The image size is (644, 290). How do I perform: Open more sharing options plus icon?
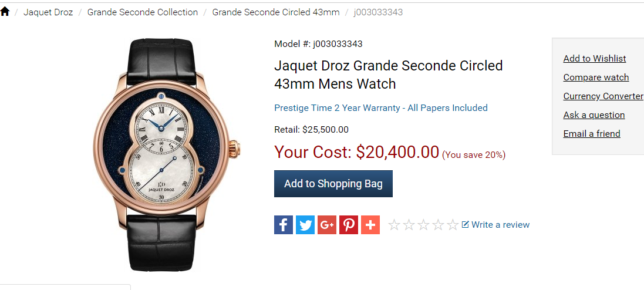[x=370, y=225]
